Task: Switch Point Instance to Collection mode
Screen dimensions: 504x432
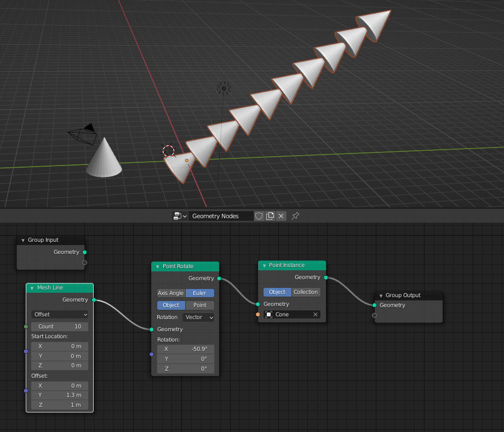Action: coord(306,292)
